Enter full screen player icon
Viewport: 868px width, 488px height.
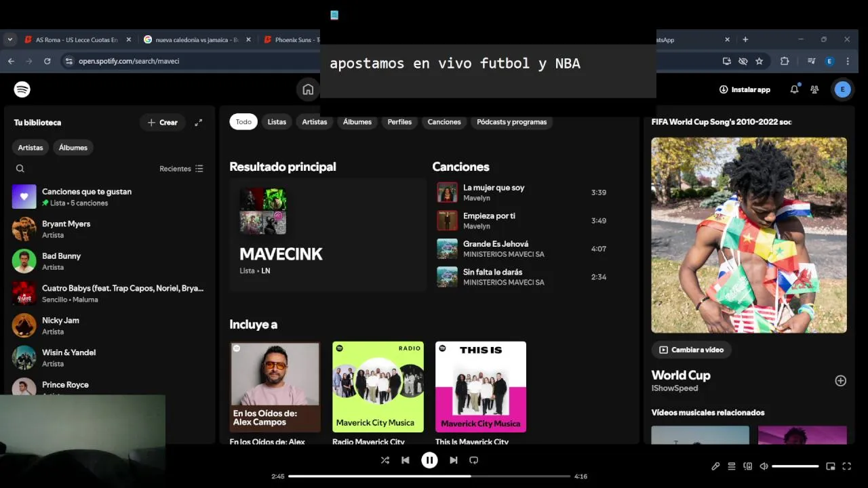(x=847, y=466)
